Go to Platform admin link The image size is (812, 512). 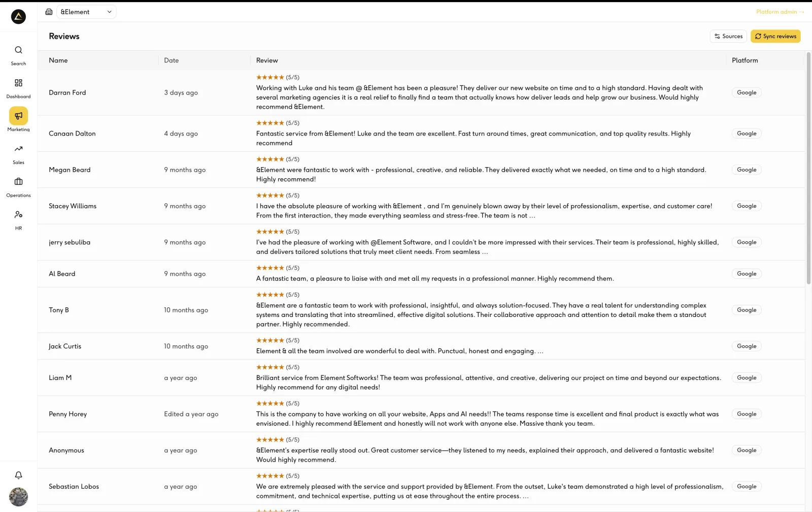780,12
